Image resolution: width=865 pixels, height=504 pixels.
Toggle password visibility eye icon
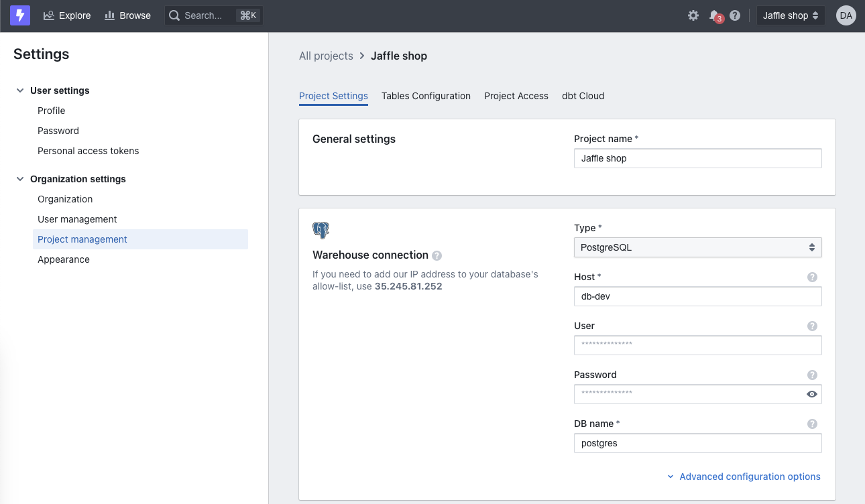point(811,394)
